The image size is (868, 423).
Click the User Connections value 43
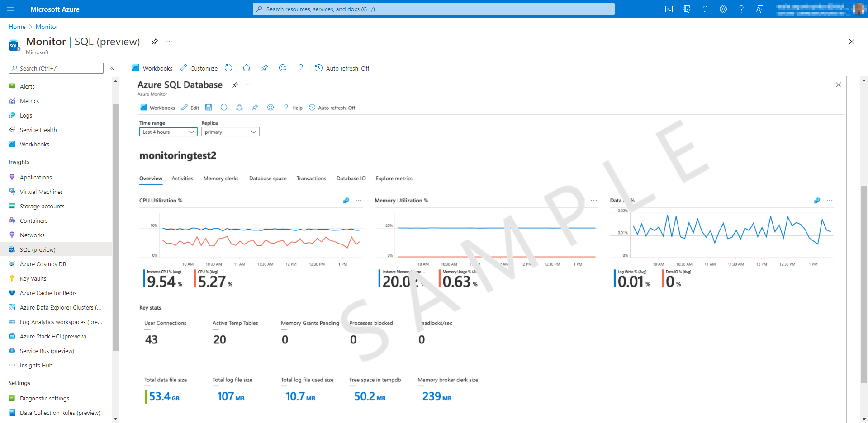coord(151,339)
